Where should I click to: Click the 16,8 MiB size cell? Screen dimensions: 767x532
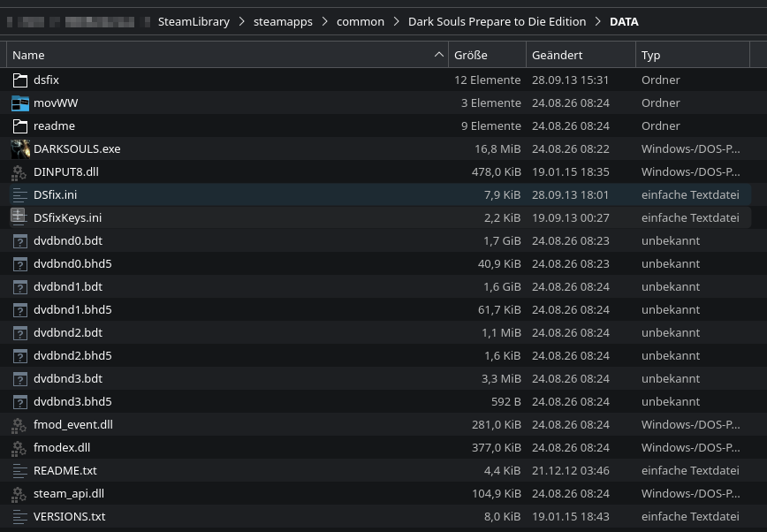[x=497, y=148]
